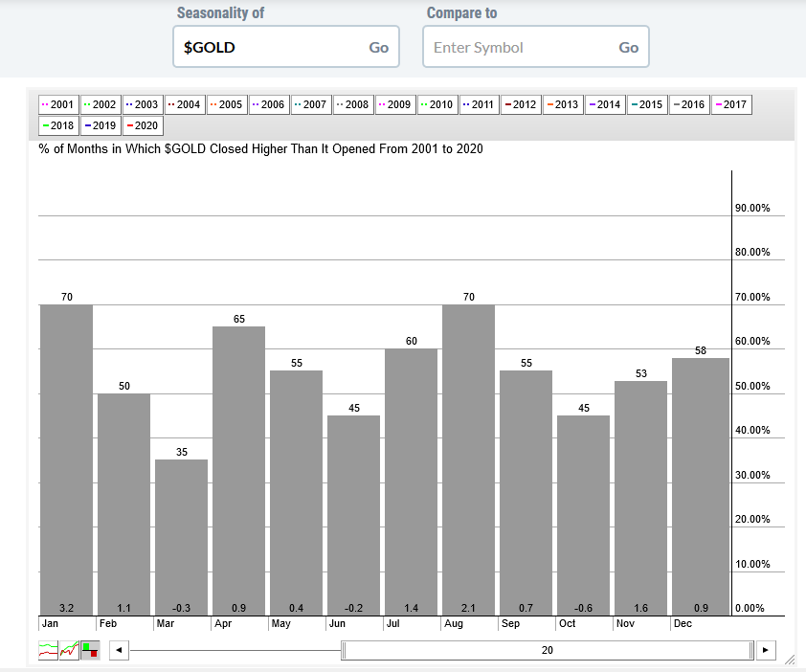Click the year range slider thumb labeled 20
The height and width of the screenshot is (672, 806).
tap(548, 650)
